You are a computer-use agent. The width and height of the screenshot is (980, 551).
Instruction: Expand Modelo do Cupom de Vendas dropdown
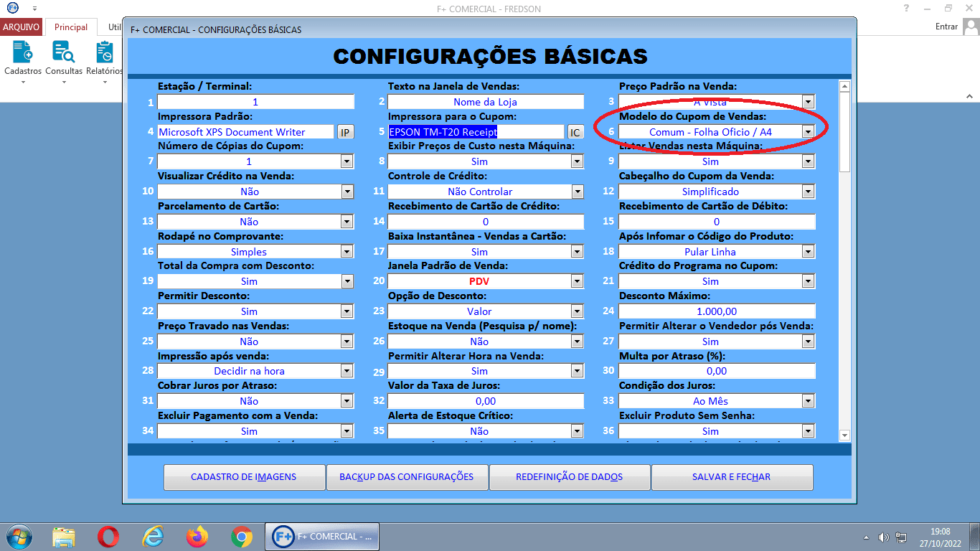tap(808, 132)
